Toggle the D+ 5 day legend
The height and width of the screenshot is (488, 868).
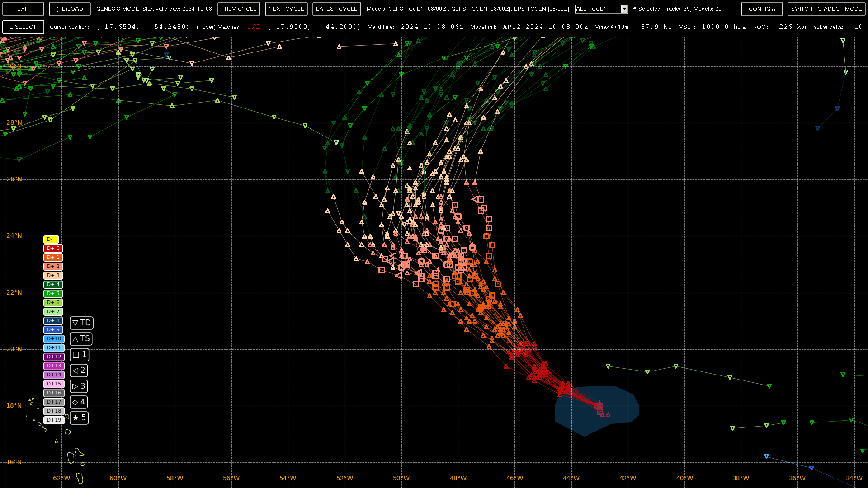coord(53,294)
